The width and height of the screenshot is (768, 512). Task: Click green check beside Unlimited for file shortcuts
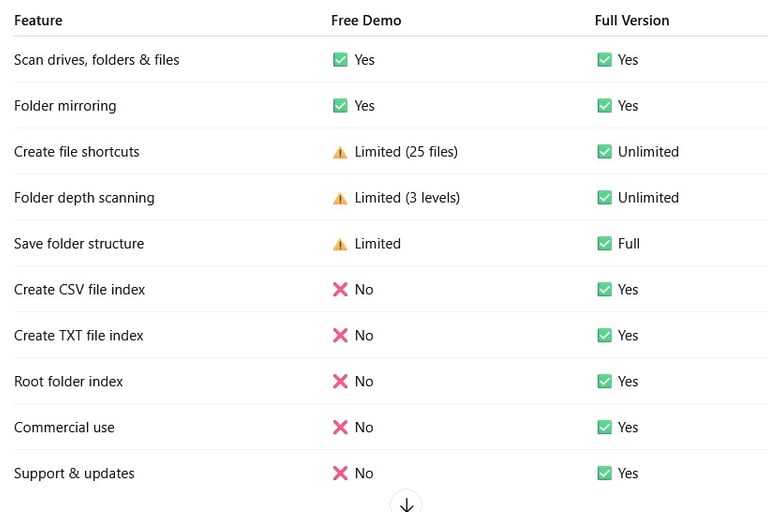604,152
